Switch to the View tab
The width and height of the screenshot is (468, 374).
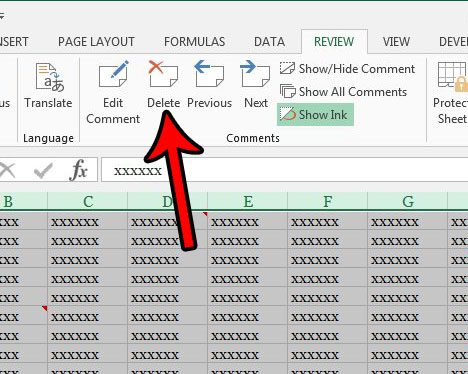tap(396, 42)
